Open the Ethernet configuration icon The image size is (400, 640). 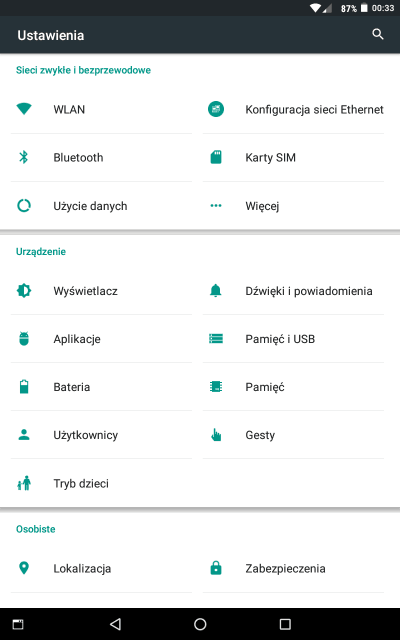click(x=216, y=109)
